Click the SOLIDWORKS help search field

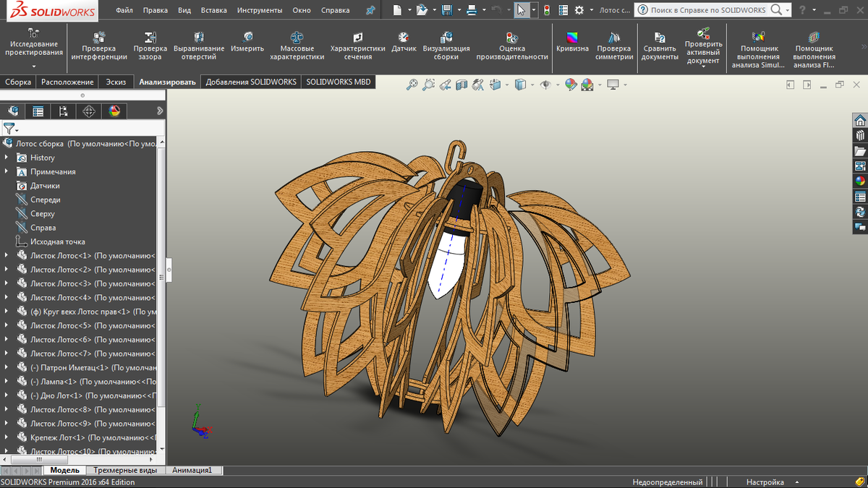tap(707, 10)
